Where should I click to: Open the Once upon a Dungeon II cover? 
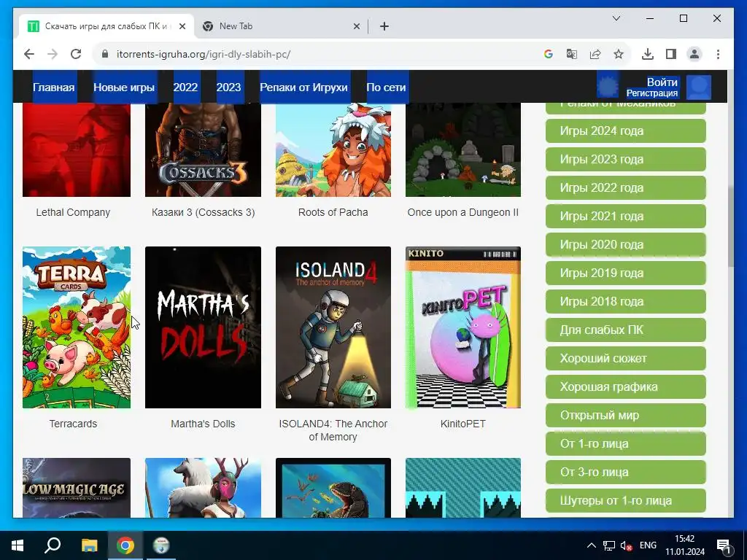point(463,150)
